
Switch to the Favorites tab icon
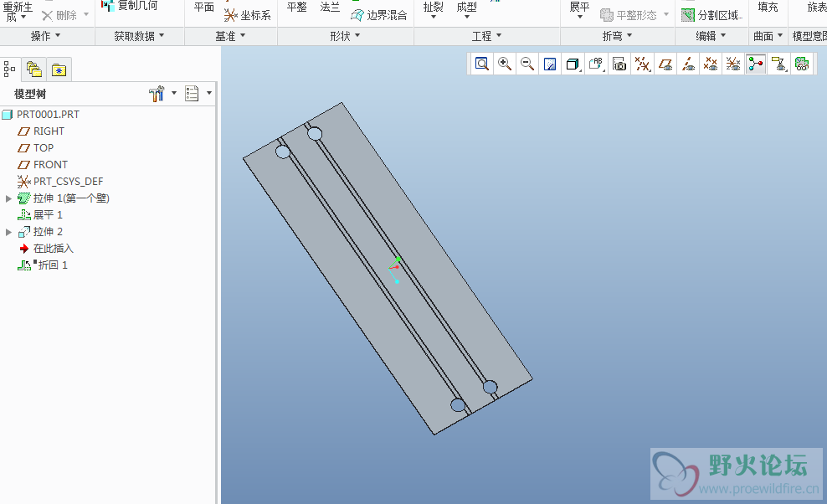[59, 69]
